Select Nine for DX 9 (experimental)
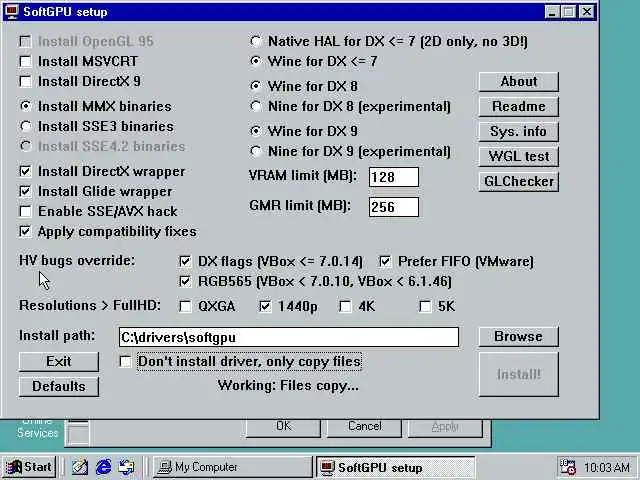The image size is (640, 480). coord(256,151)
